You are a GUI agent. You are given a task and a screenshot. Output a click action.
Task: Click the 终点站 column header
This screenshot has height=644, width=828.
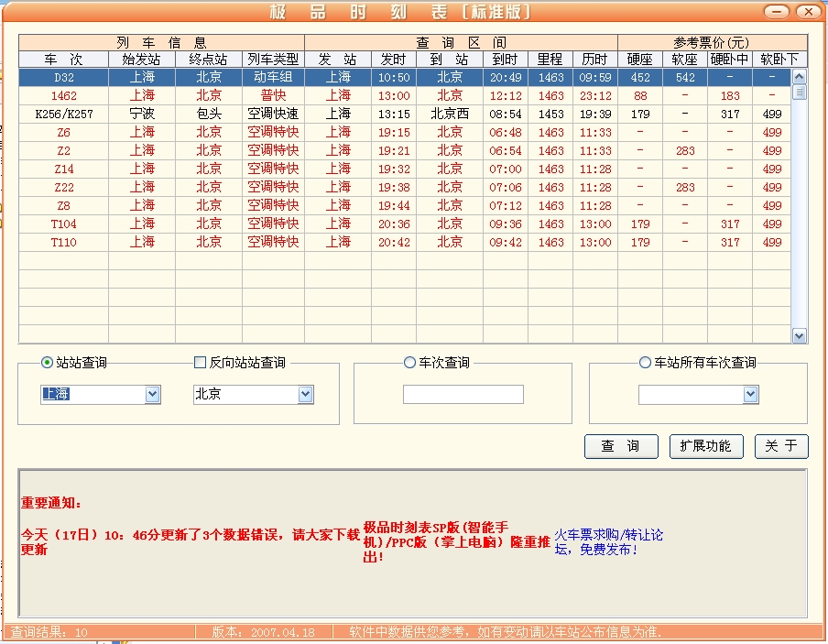(x=209, y=60)
